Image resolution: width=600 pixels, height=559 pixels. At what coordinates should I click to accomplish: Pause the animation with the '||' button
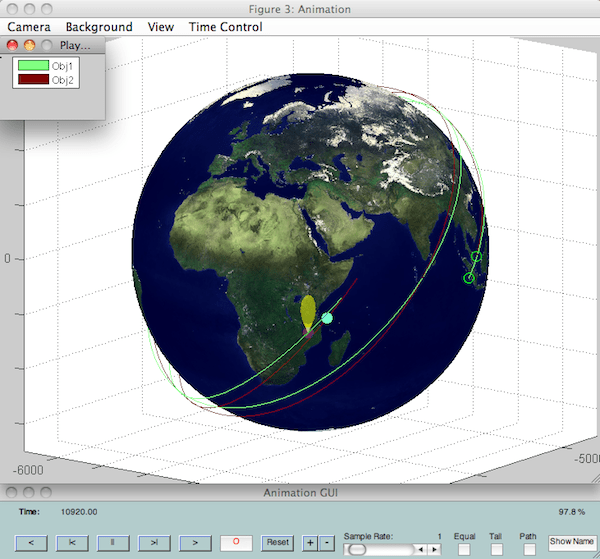coord(113,543)
